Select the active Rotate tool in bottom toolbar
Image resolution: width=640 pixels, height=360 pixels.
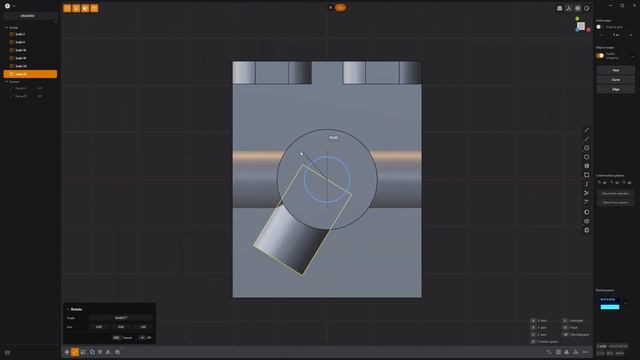(75, 352)
